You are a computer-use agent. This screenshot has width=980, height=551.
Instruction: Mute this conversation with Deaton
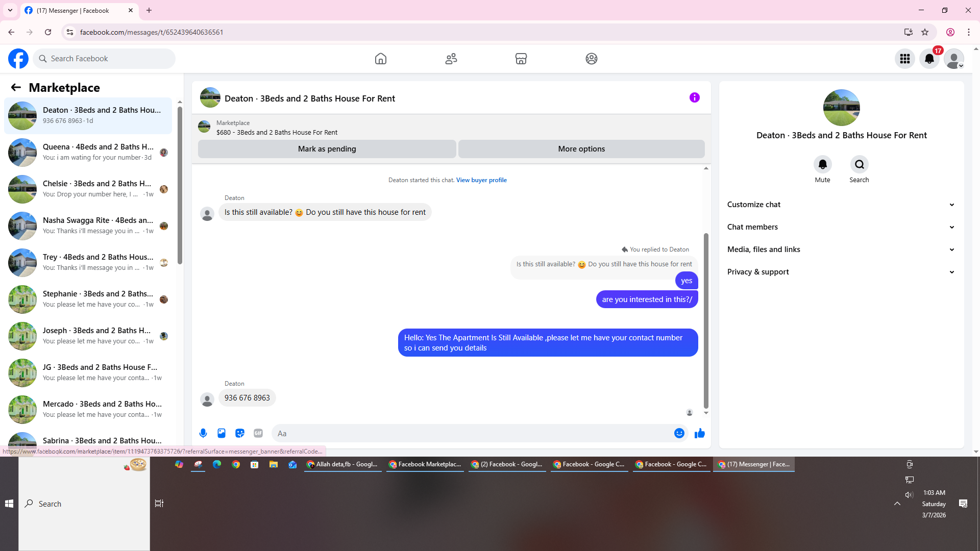(822, 164)
